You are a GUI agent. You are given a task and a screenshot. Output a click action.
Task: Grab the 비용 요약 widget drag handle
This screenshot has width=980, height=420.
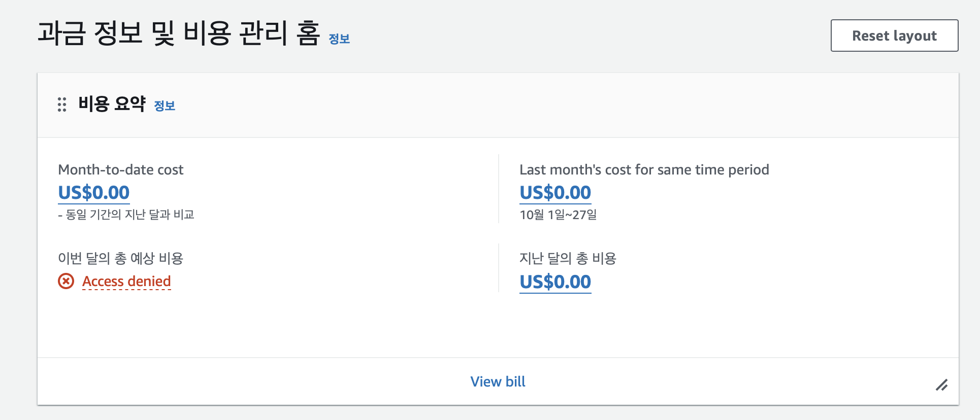tap(62, 104)
